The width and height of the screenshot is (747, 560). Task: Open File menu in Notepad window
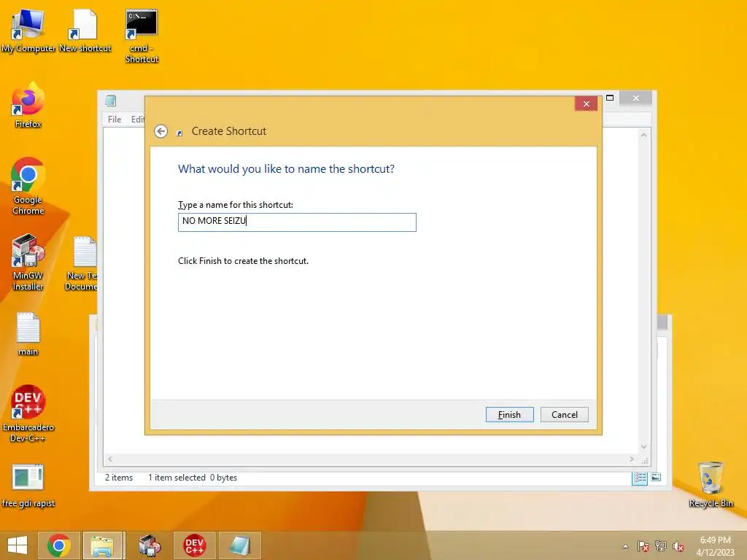point(115,120)
